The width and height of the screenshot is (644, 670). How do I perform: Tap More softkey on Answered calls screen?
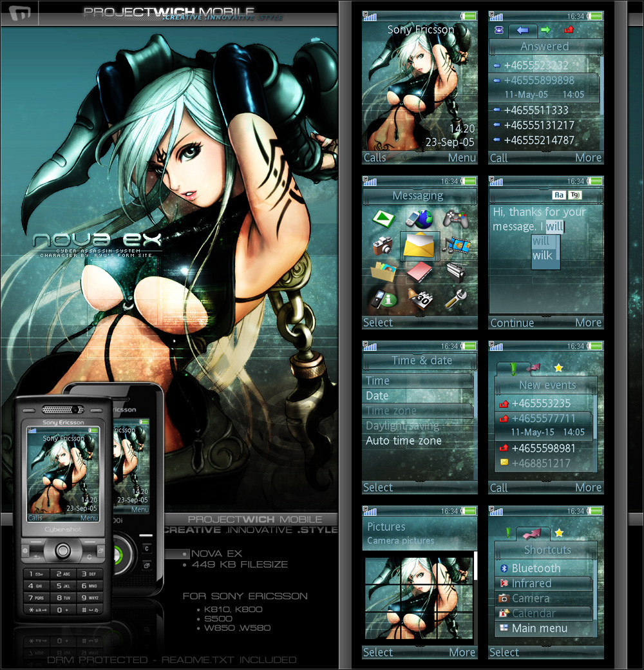588,158
